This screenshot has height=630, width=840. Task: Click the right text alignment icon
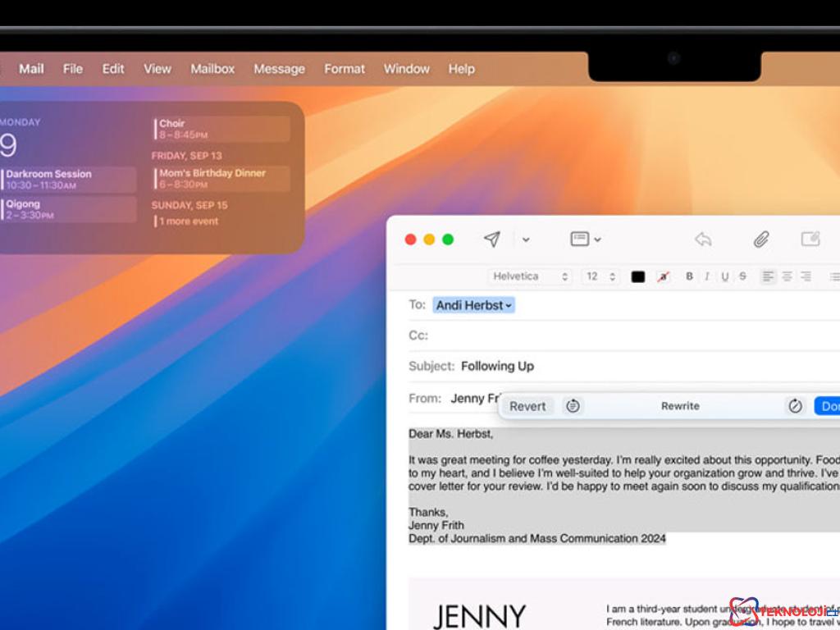(807, 276)
